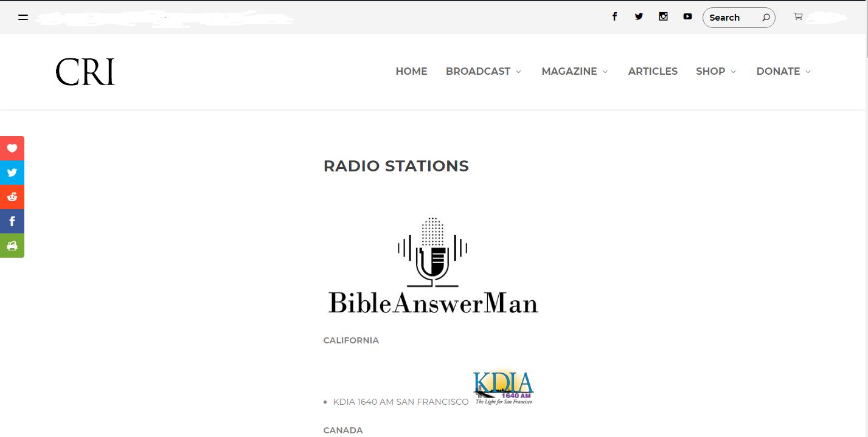Expand the BROADCAST dropdown chevron
Image resolution: width=868 pixels, height=437 pixels.
[519, 72]
